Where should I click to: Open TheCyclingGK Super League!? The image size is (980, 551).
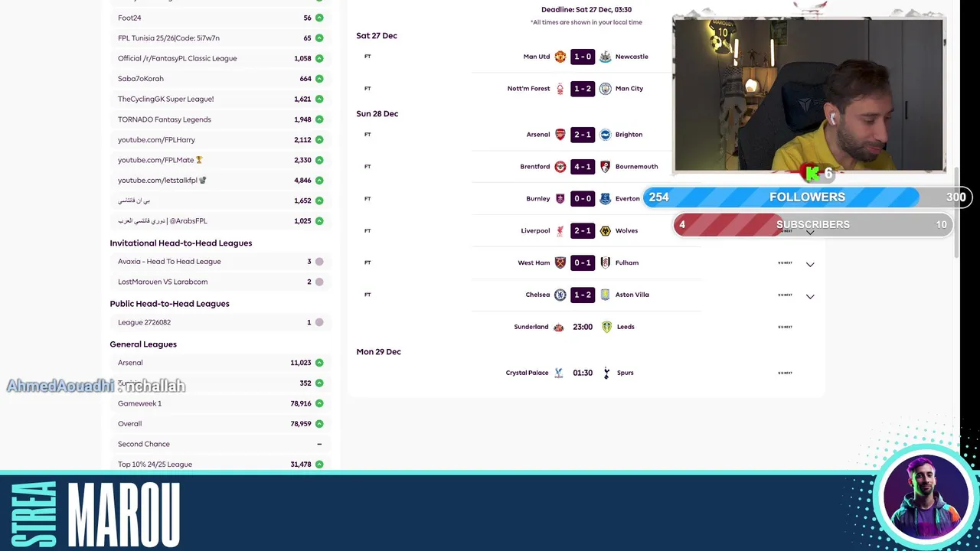165,99
